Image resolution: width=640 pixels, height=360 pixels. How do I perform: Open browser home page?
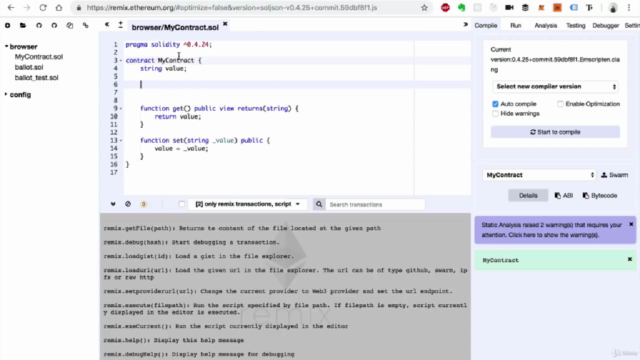[59, 8]
